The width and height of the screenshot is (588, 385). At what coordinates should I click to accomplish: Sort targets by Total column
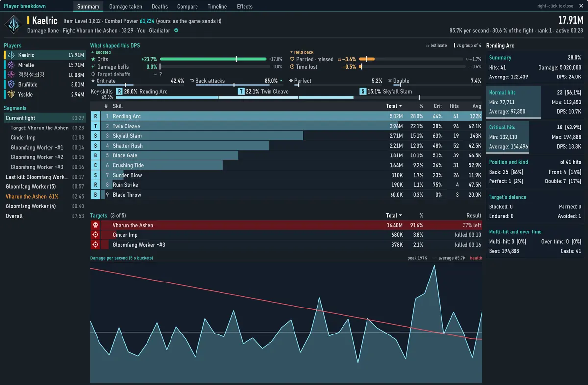pyautogui.click(x=394, y=215)
